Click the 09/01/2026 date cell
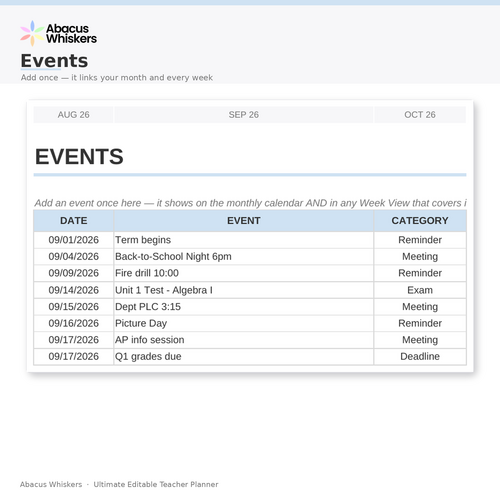The image size is (500, 500). pyautogui.click(x=73, y=240)
